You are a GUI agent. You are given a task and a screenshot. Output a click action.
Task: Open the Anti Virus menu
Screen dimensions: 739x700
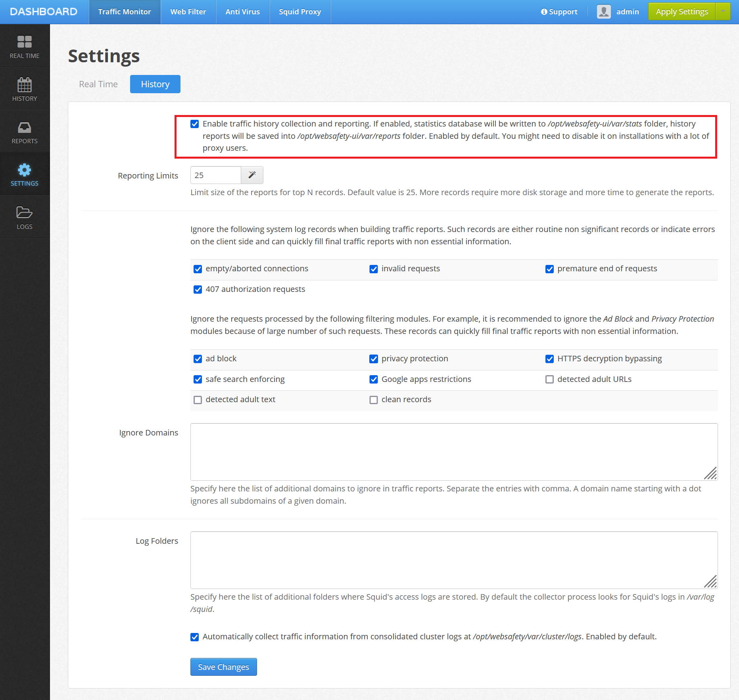[x=242, y=12]
